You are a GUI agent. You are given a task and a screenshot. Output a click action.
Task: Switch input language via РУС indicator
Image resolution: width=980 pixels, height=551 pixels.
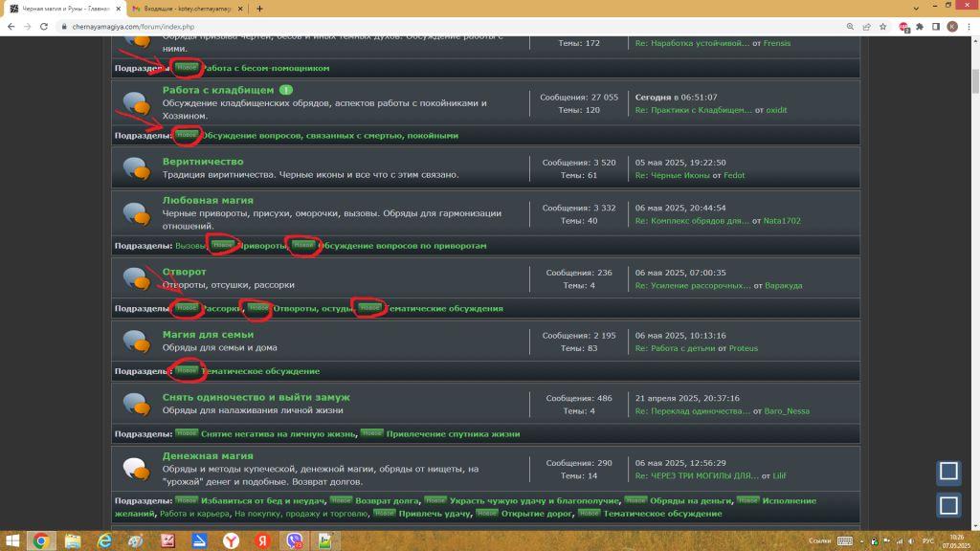coord(928,541)
